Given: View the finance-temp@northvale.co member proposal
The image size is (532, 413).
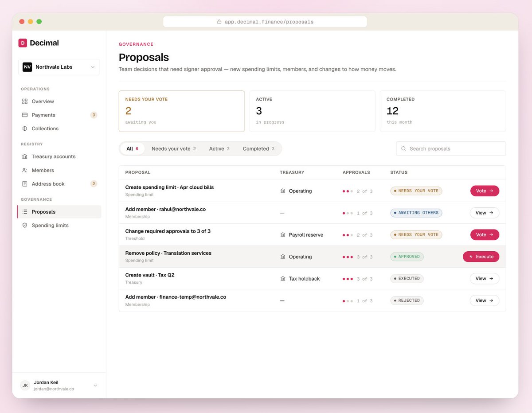Looking at the screenshot, I should pyautogui.click(x=485, y=300).
